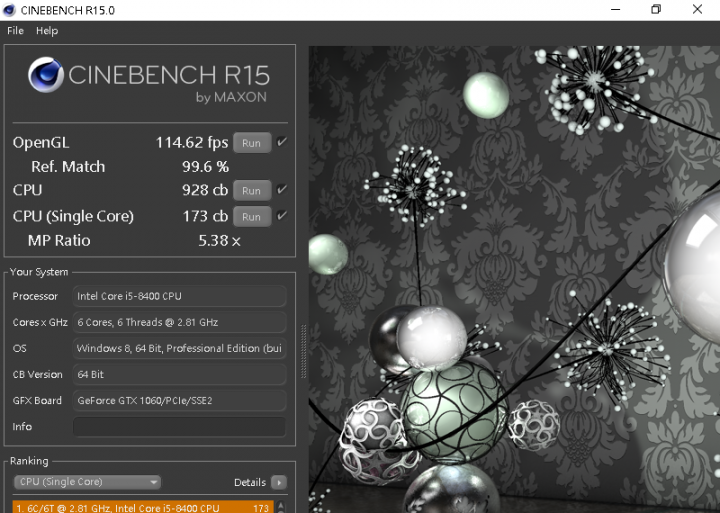720x513 pixels.
Task: Minimize the CINEBENCH window
Action: 616,10
